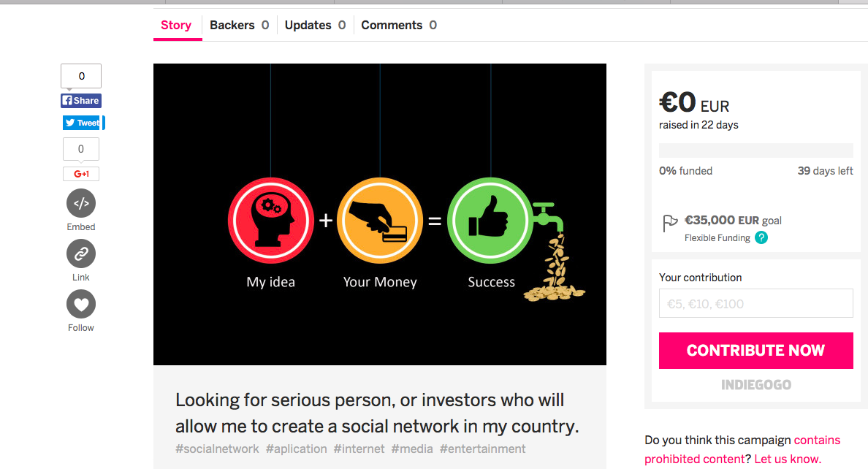
Task: Click the goal flag icon
Action: [670, 223]
